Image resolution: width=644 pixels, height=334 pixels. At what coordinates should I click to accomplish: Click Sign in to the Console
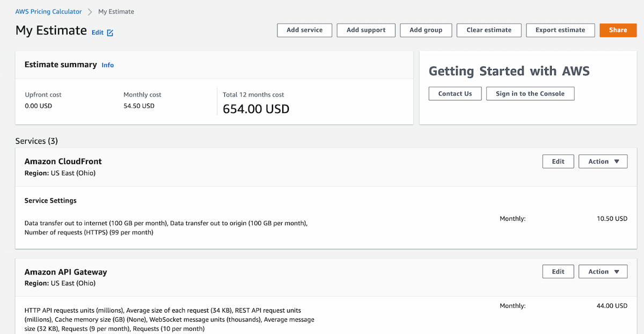pos(530,93)
